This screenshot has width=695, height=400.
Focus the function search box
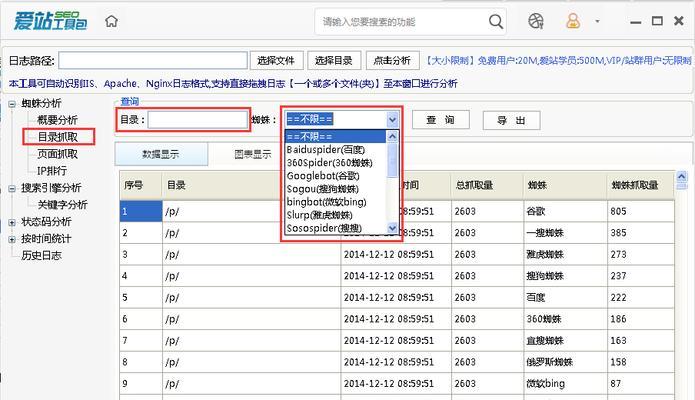[403, 21]
